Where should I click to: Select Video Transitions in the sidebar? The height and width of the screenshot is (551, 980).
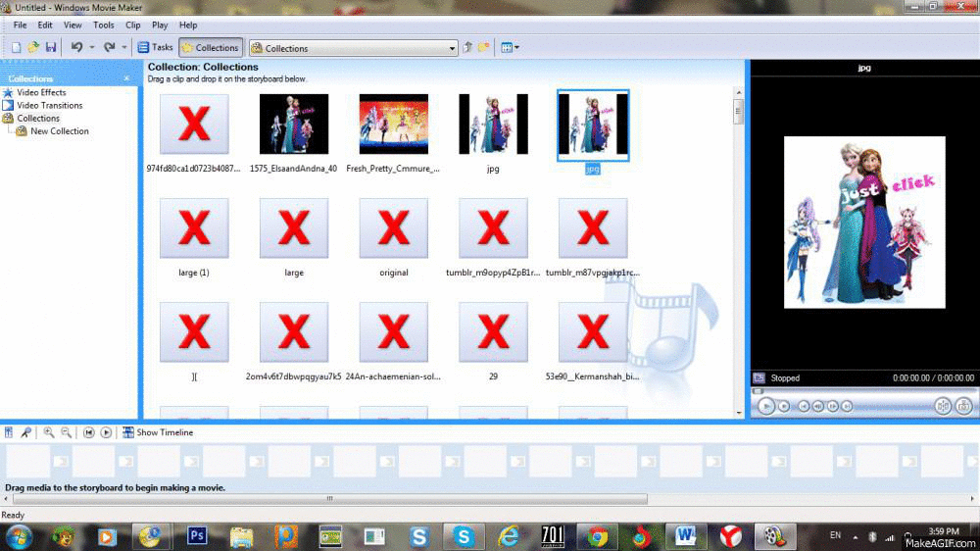[x=49, y=105]
